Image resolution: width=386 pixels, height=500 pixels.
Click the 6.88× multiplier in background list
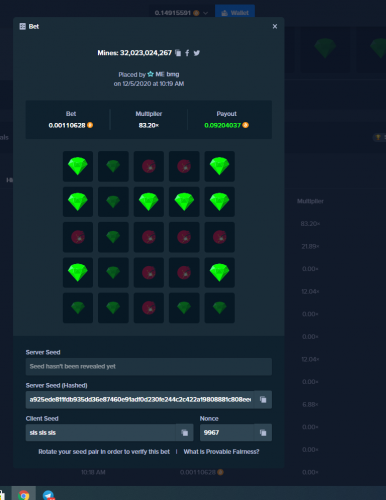coord(310,404)
